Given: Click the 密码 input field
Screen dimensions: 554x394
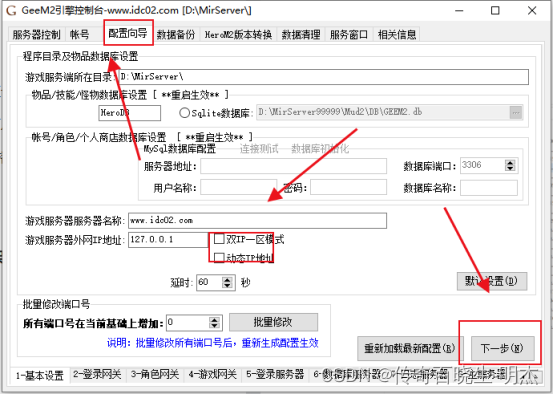Looking at the screenshot, I should (348, 187).
